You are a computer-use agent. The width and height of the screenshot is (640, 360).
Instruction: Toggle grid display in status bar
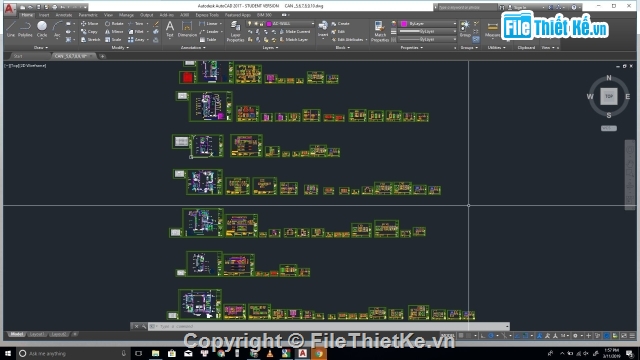click(461, 336)
